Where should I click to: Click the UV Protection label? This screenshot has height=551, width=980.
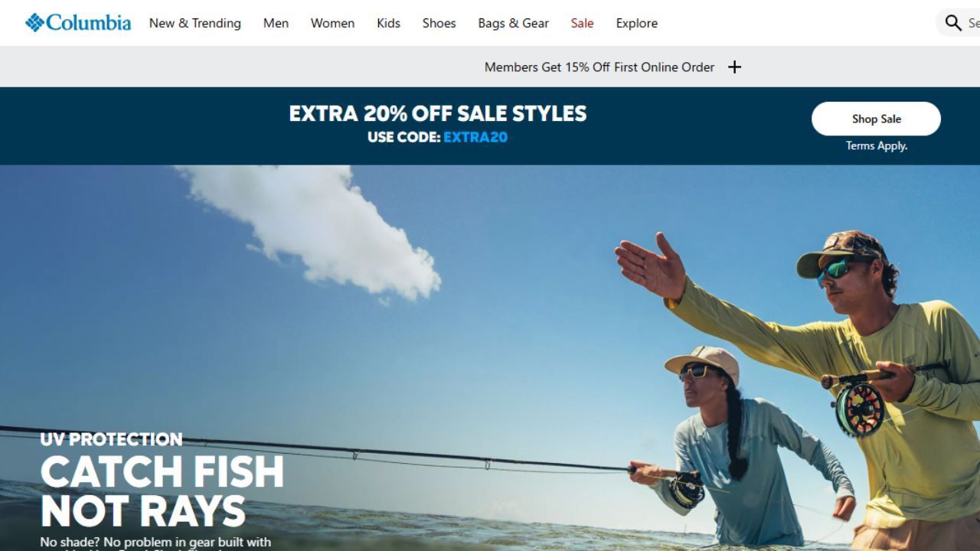(x=112, y=439)
